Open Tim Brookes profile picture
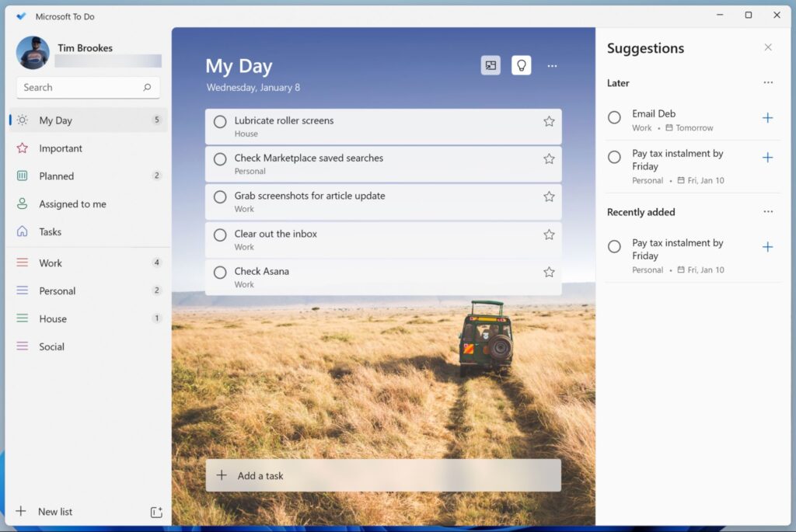Image resolution: width=796 pixels, height=532 pixels. click(x=33, y=53)
